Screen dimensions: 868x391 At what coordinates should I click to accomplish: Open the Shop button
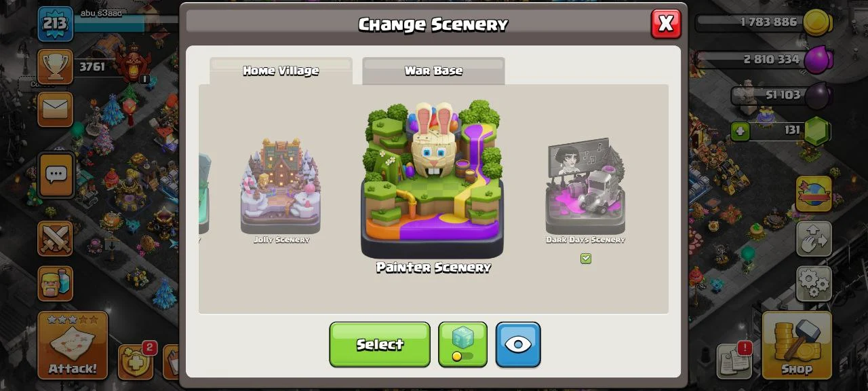(796, 345)
